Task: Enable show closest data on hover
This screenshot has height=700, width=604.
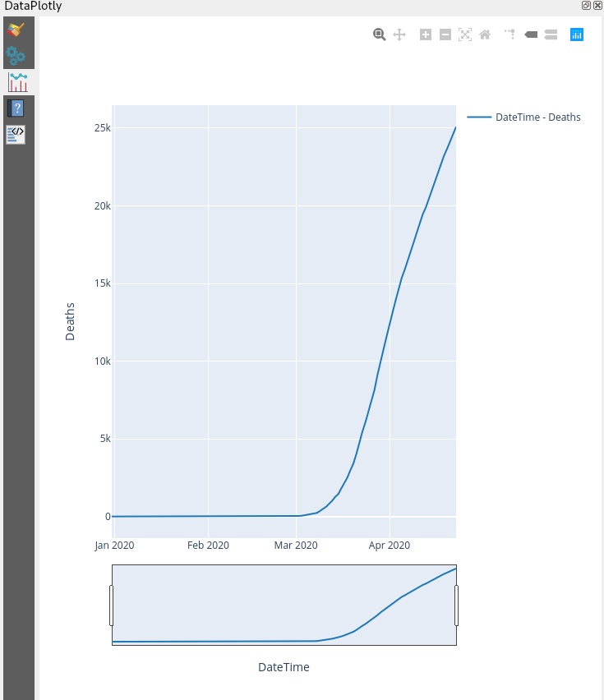Action: (531, 35)
